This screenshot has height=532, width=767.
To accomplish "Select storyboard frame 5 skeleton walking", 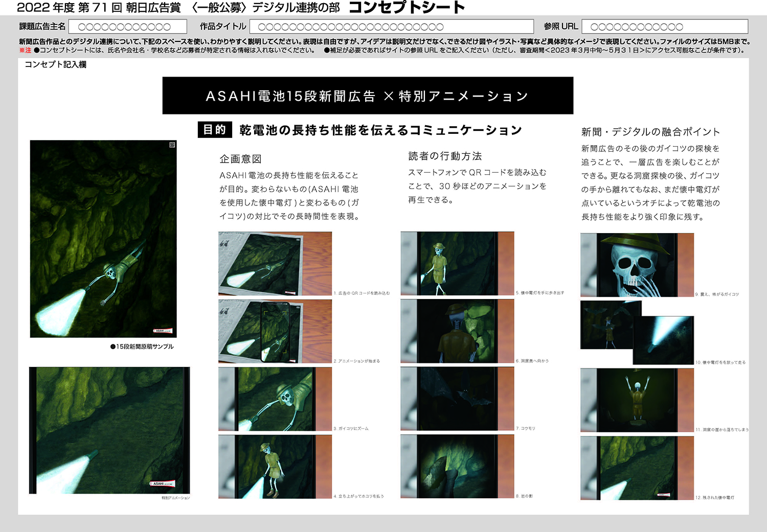I will tap(457, 264).
